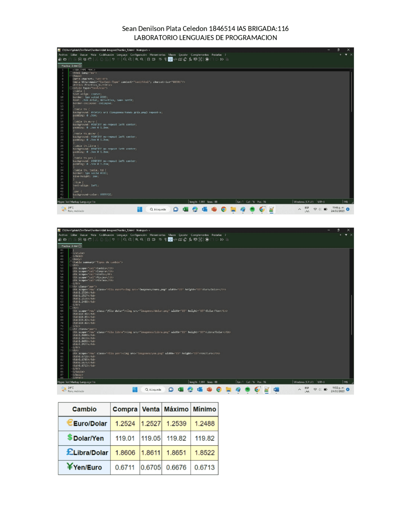411x532 pixels.
Task: Collapse the fold at <table summary="Tipos de cambio">
Action: point(71,262)
